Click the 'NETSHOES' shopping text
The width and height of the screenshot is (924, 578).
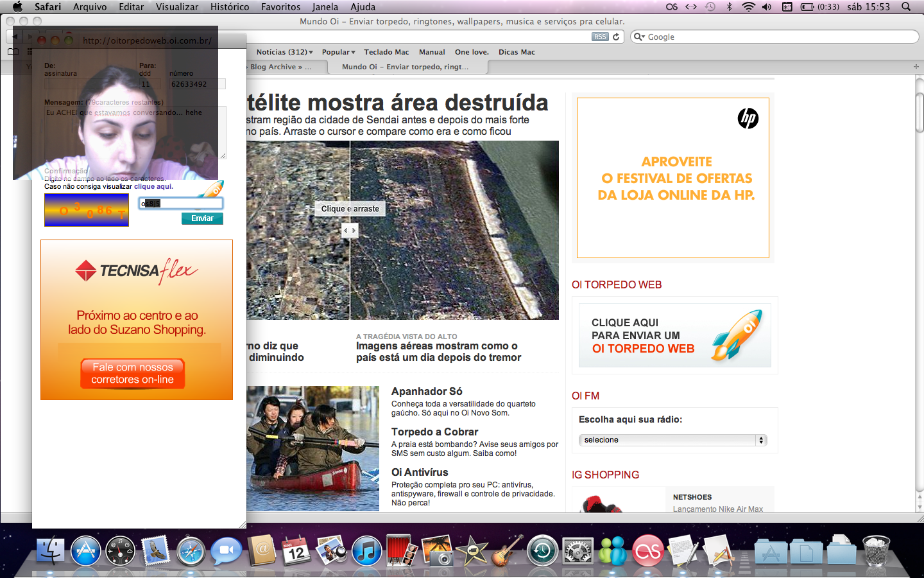(692, 497)
